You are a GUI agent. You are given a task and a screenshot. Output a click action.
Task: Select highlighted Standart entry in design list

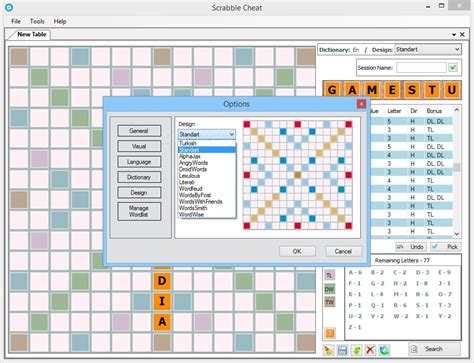(207, 150)
